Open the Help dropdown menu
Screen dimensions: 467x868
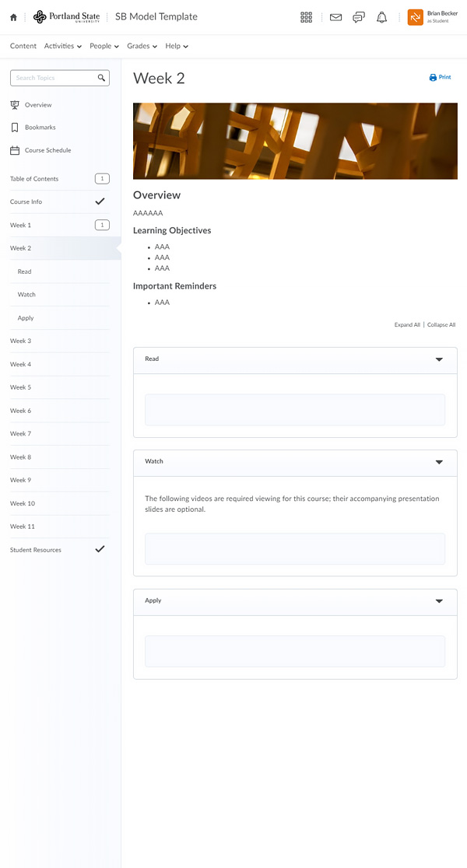tap(177, 46)
